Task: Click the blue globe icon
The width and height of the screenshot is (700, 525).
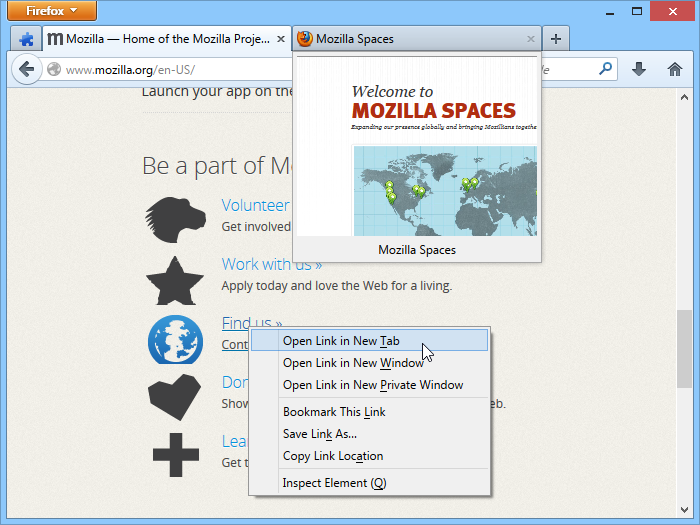Action: pos(175,340)
